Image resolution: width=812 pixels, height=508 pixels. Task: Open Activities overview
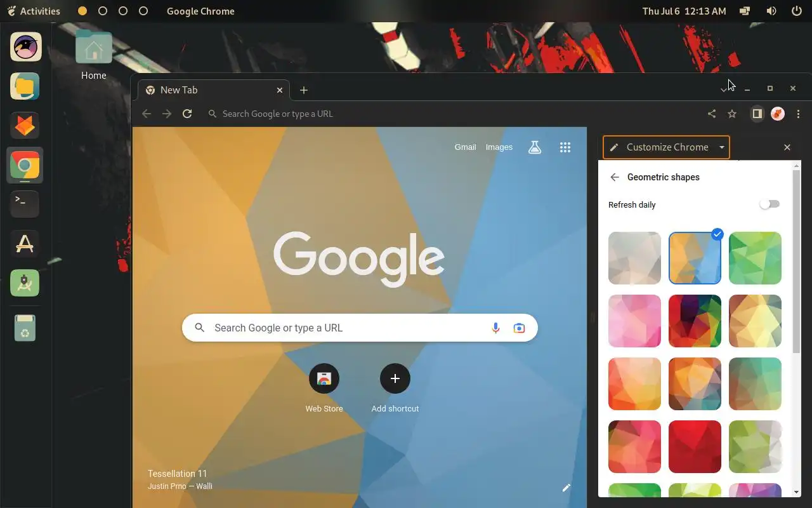click(34, 11)
